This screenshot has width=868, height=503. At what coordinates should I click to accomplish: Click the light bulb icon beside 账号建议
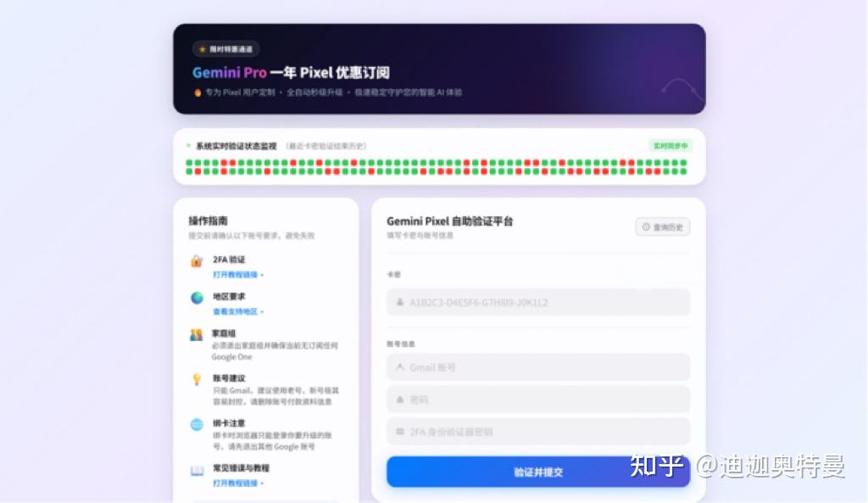coord(197,379)
